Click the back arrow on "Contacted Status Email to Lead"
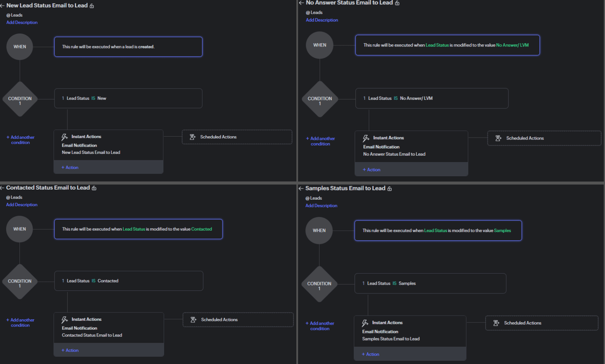Viewport: 605px width, 364px height. (2, 187)
